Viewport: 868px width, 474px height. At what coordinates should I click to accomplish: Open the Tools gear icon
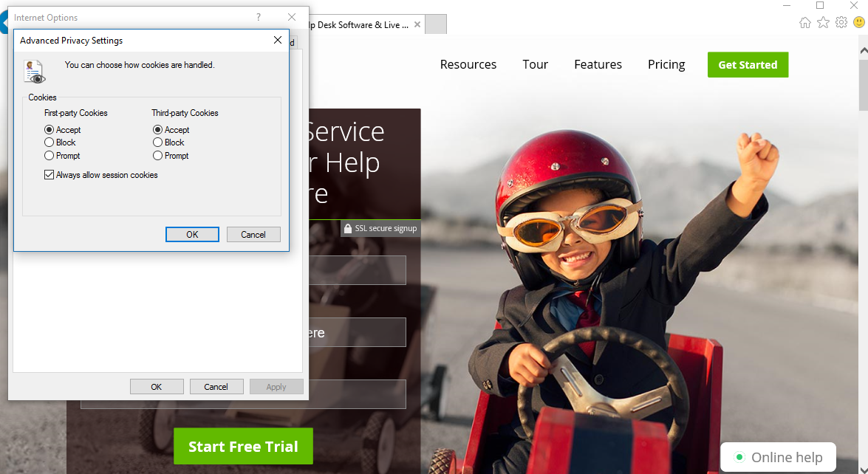click(x=841, y=23)
